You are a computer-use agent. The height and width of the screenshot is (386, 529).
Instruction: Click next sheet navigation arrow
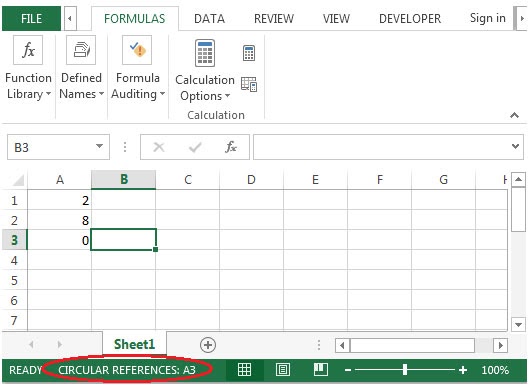[x=60, y=344]
